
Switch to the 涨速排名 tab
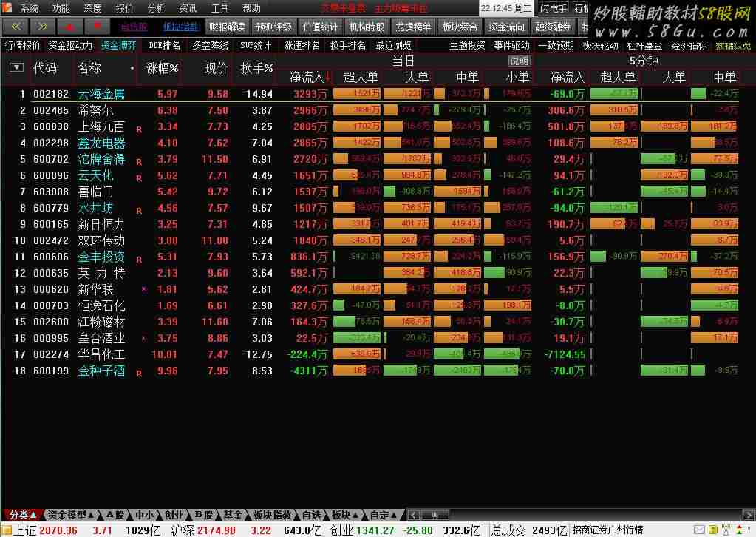click(302, 45)
